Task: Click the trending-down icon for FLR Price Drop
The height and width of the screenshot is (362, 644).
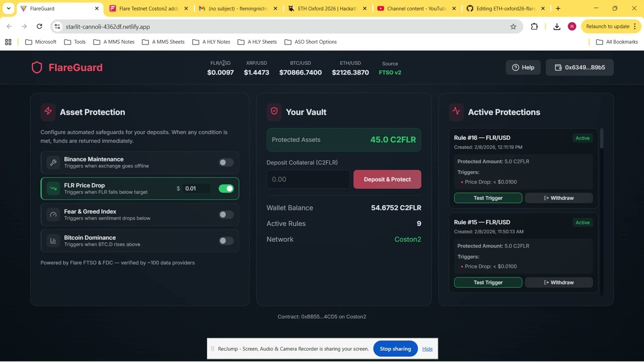Action: click(53, 189)
